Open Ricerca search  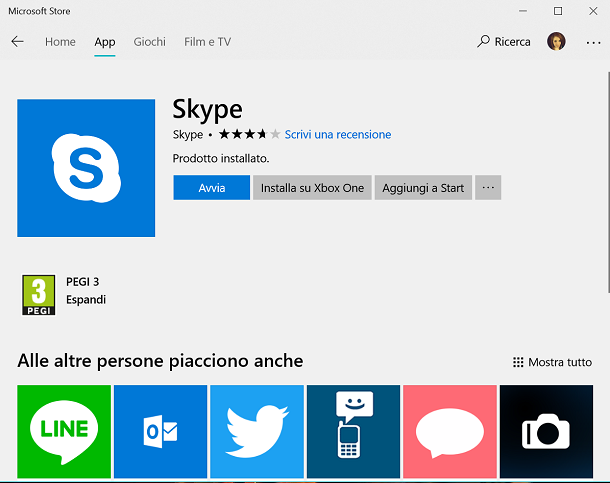(503, 42)
